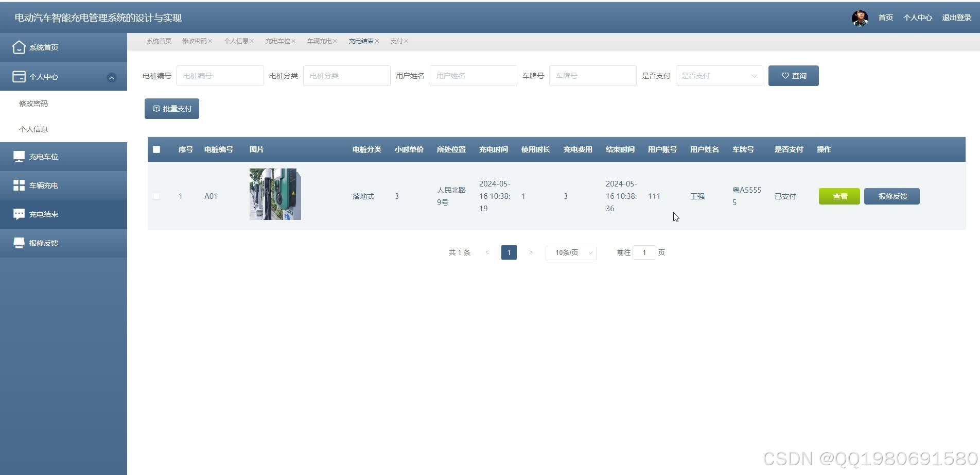This screenshot has width=980, height=475.
Task: Focus the 车牌号 search field
Action: tap(593, 76)
